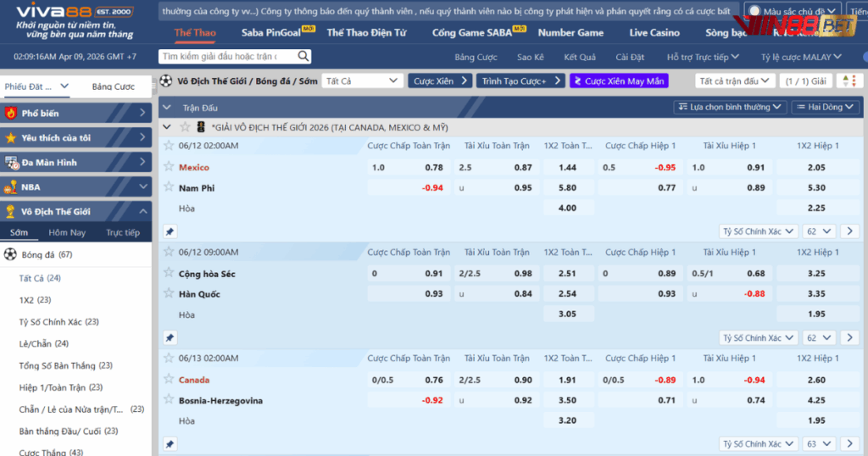Switch to the Hôm Nay tab
Image resolution: width=868 pixels, height=456 pixels.
67,233
